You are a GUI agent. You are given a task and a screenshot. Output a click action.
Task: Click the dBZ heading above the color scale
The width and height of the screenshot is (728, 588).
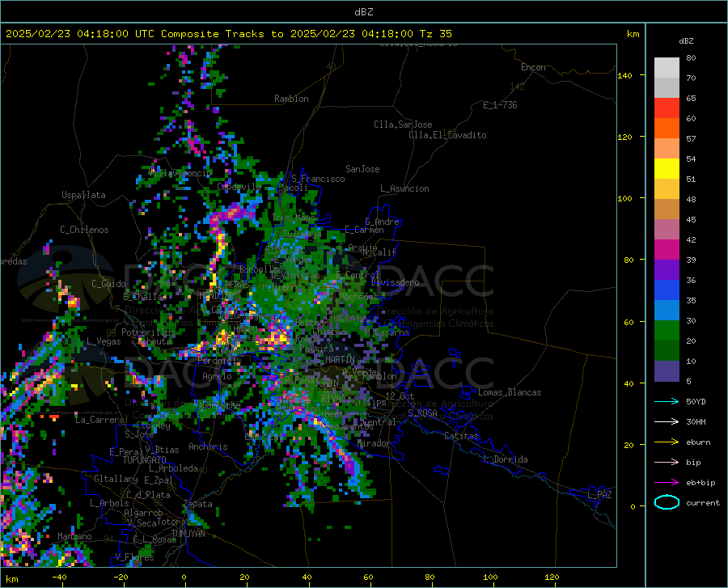coord(686,40)
